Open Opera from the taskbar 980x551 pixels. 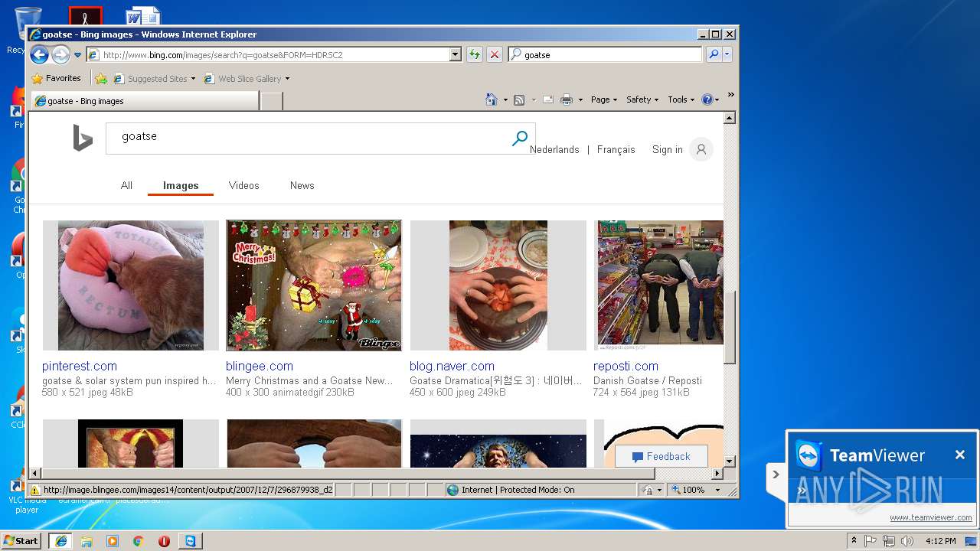click(x=164, y=541)
